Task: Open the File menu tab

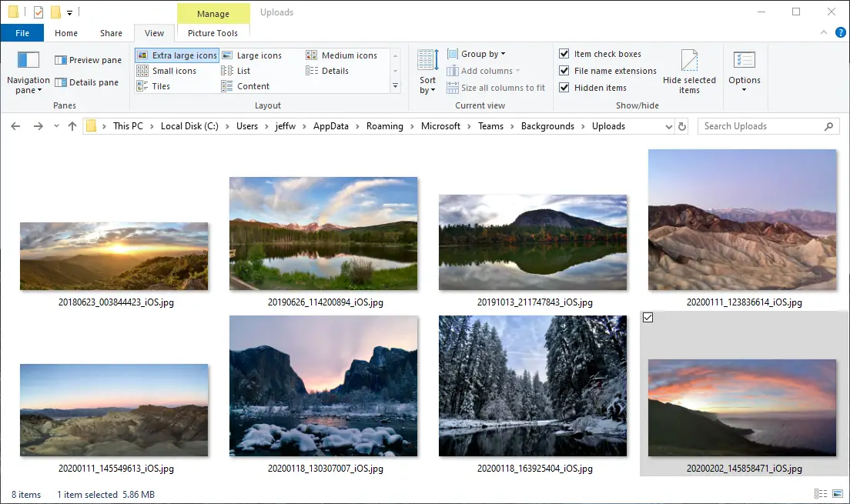Action: coord(22,33)
